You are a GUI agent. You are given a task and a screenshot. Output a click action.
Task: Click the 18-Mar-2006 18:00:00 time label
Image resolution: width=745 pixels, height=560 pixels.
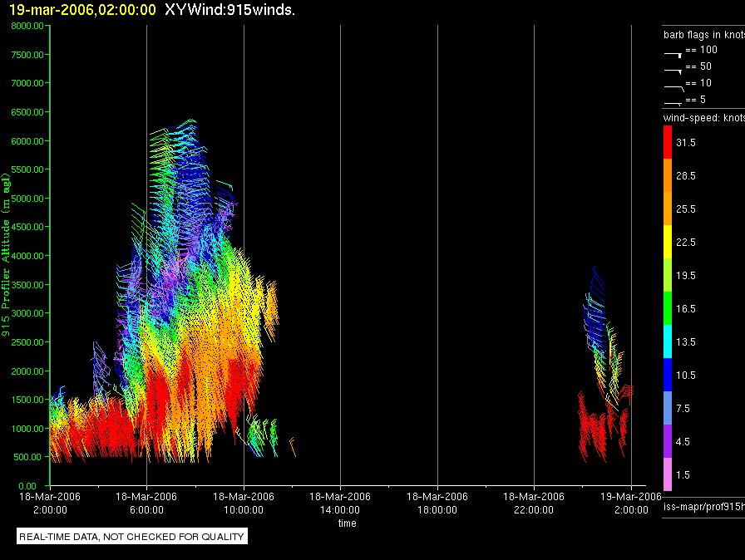click(437, 503)
